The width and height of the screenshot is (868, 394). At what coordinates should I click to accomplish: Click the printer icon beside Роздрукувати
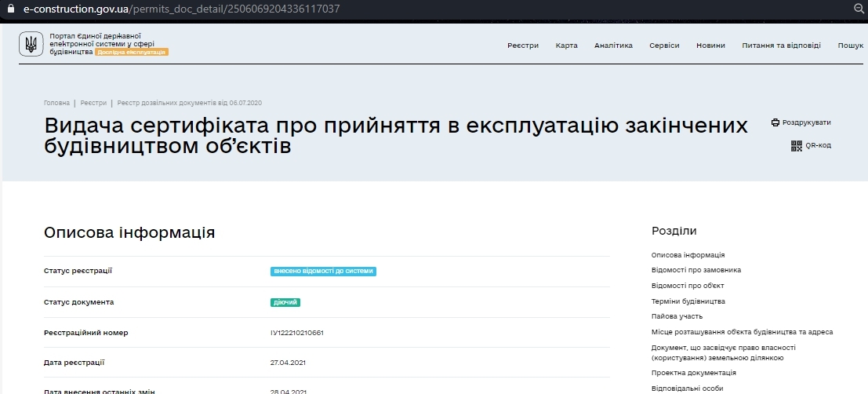pyautogui.click(x=775, y=122)
